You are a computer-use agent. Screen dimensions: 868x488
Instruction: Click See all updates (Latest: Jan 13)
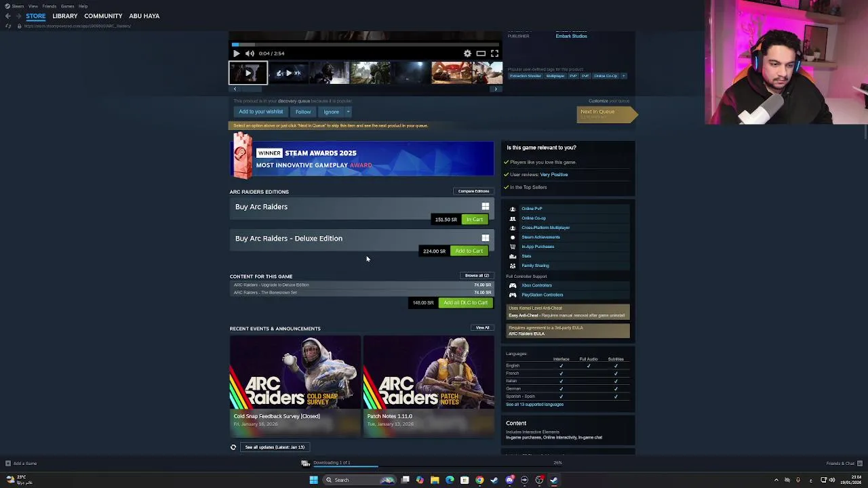click(275, 447)
